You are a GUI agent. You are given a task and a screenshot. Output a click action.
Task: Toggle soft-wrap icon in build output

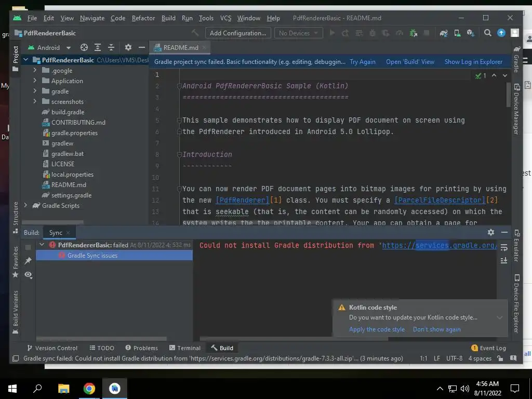(x=504, y=248)
